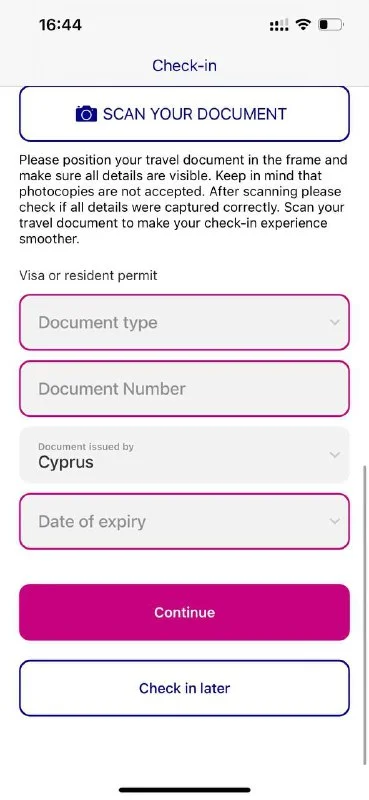Viewport: 369px width, 800px height.
Task: Tap the 16:44 clock in status bar
Action: coord(60,24)
